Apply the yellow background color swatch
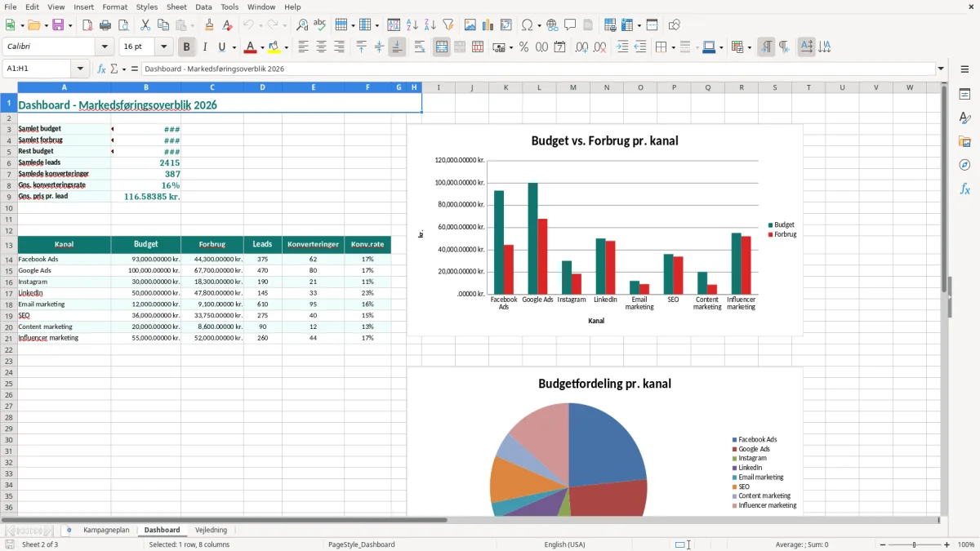 [x=274, y=47]
